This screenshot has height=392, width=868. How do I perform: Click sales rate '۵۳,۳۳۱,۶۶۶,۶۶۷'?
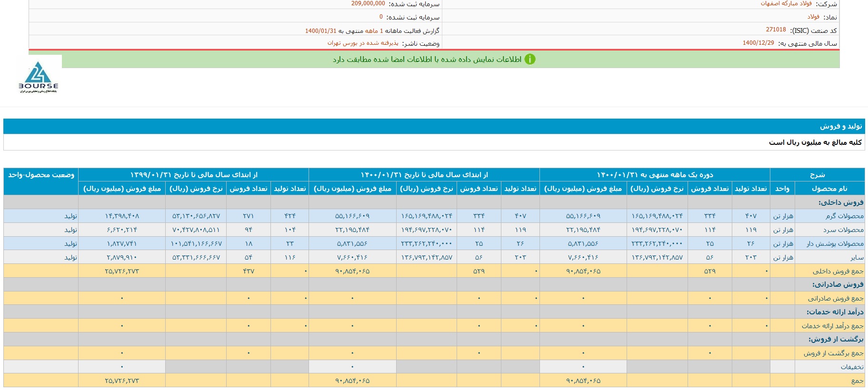point(196,258)
